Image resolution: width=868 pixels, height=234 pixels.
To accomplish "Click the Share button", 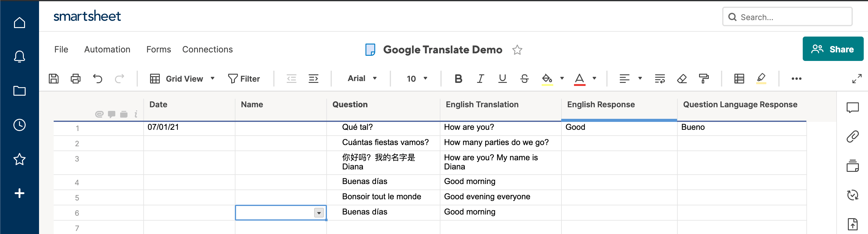I will click(833, 49).
